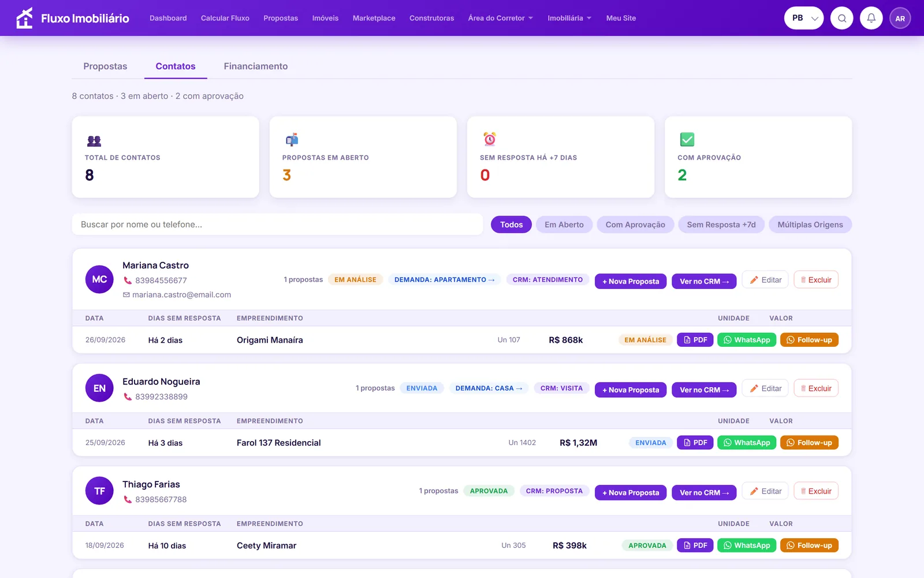Focus the search by name or phone field
This screenshot has width=924, height=578.
click(x=277, y=224)
